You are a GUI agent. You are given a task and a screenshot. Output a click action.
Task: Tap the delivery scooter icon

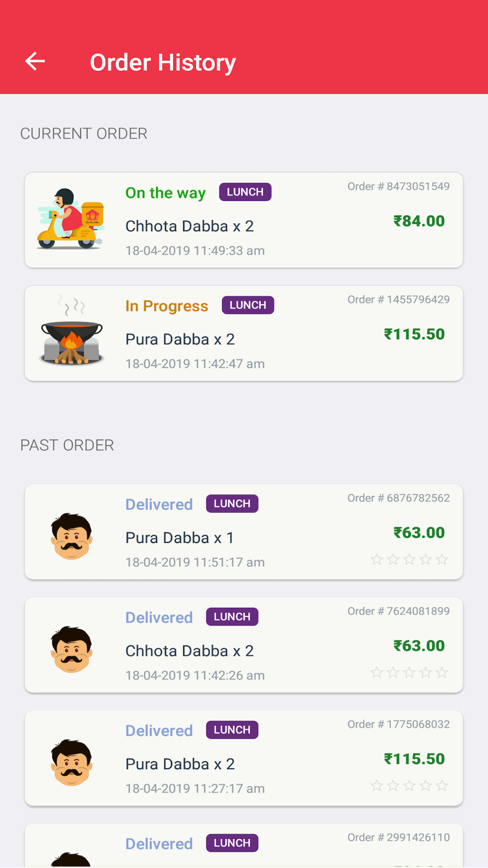pos(71,219)
